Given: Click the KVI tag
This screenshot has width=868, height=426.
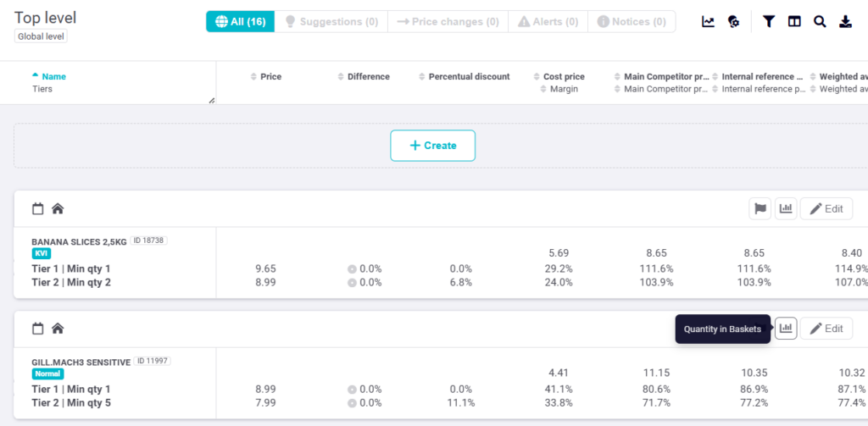Looking at the screenshot, I should tap(42, 253).
